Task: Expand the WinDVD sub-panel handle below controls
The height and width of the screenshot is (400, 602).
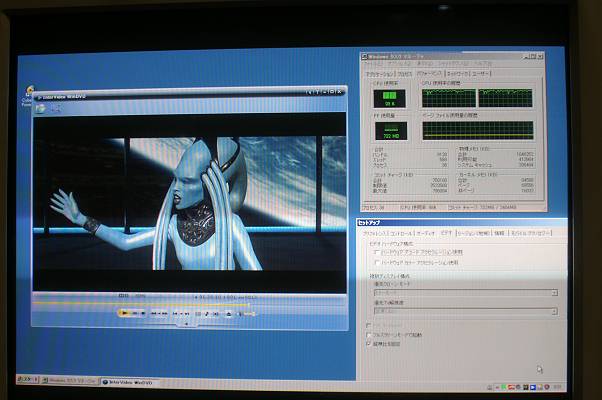Action: click(x=187, y=324)
